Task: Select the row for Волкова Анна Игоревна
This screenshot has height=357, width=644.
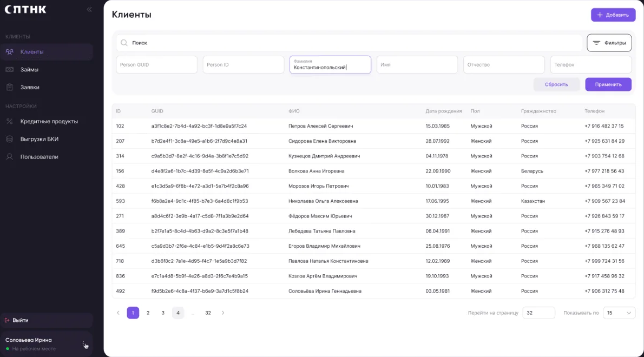Action: (373, 171)
